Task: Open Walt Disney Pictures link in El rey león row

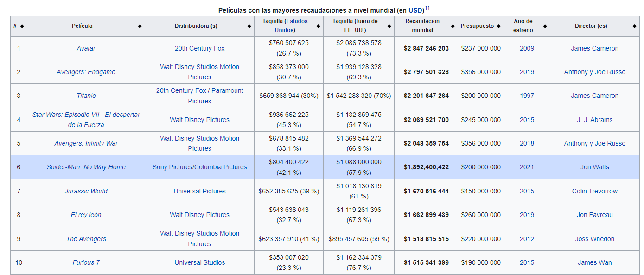Action: (200, 215)
